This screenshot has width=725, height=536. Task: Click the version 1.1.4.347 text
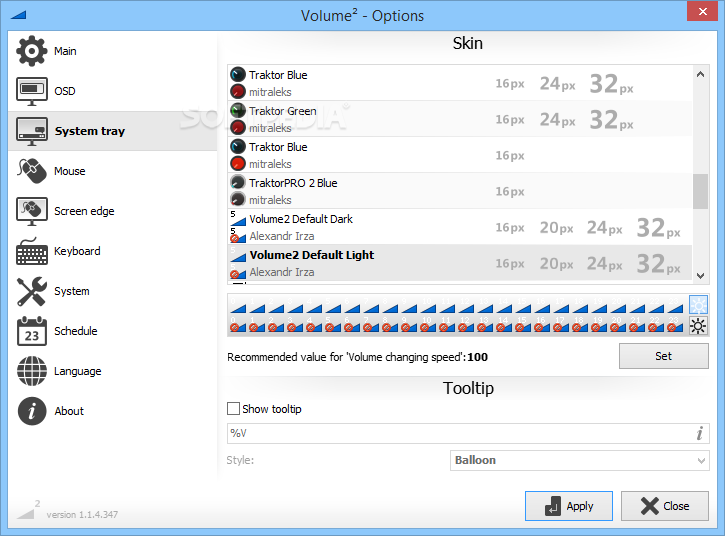[82, 514]
